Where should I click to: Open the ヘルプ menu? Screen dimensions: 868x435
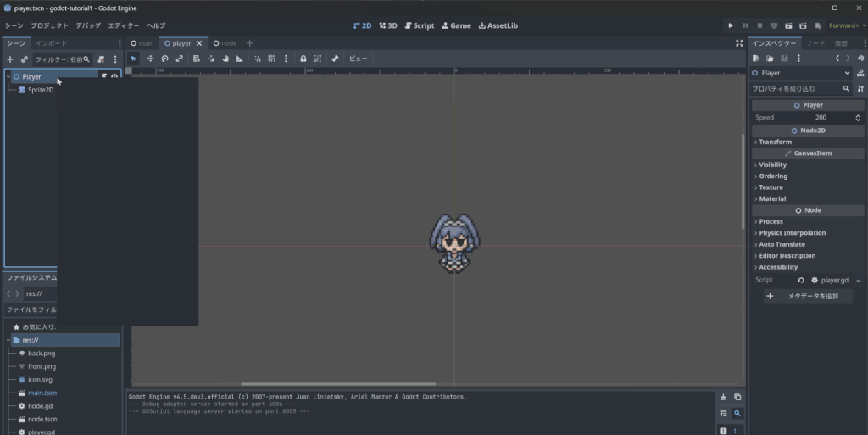156,25
